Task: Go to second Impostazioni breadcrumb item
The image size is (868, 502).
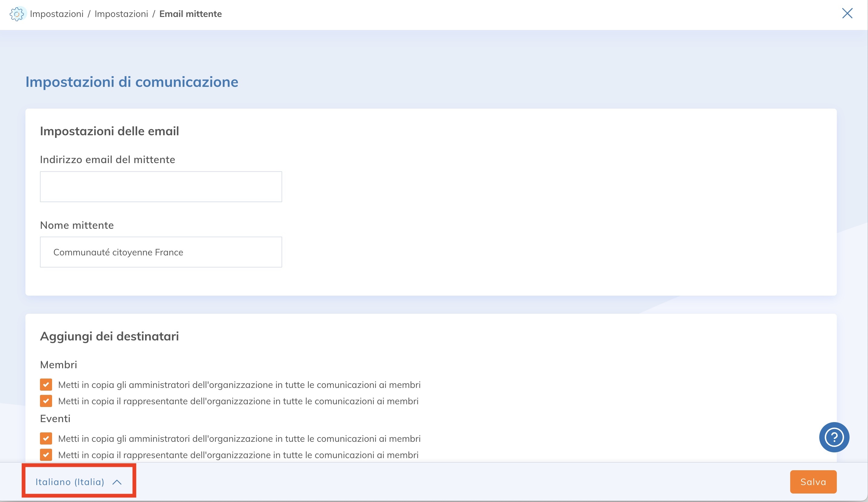Action: point(121,14)
